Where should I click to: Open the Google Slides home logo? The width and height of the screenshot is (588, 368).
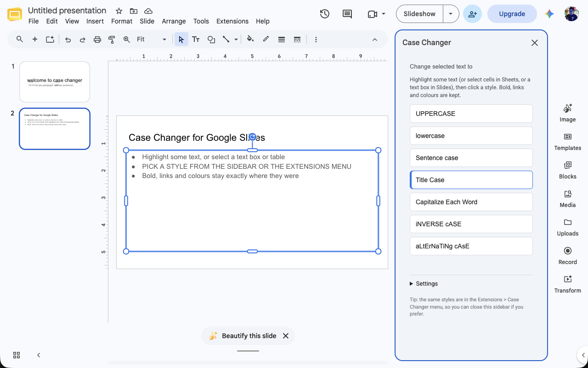15,15
